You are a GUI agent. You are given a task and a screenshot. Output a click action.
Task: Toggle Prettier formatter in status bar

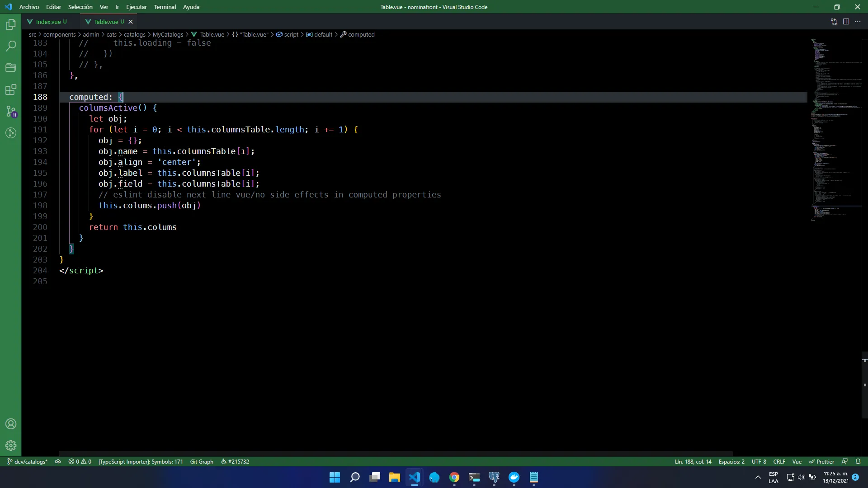coord(821,461)
